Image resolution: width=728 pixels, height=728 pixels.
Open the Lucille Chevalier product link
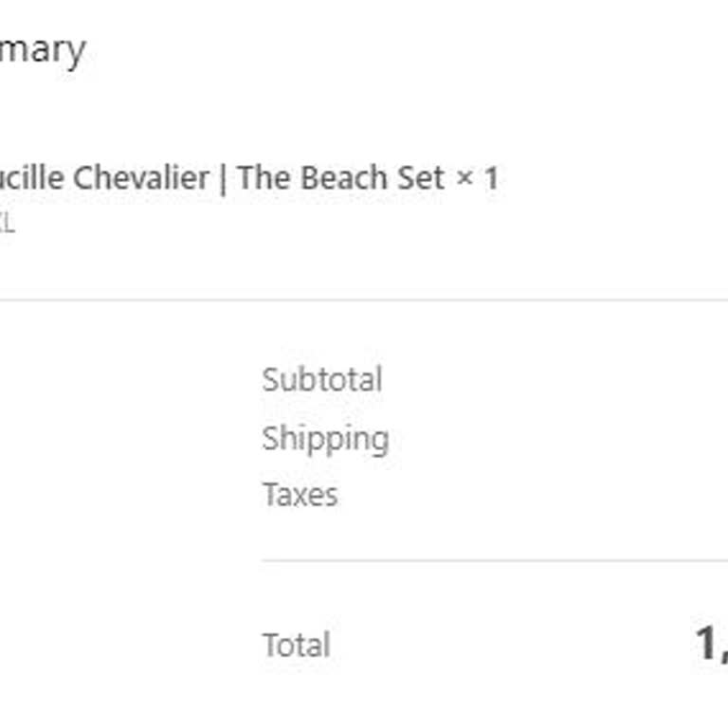(x=104, y=177)
